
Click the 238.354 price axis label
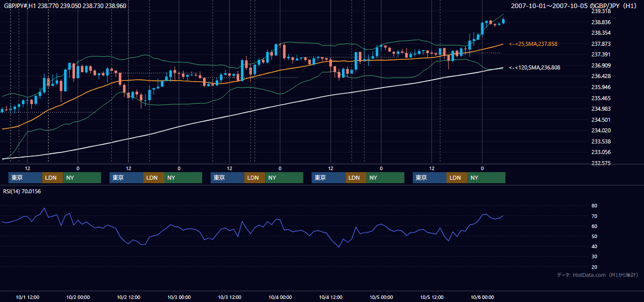(601, 33)
